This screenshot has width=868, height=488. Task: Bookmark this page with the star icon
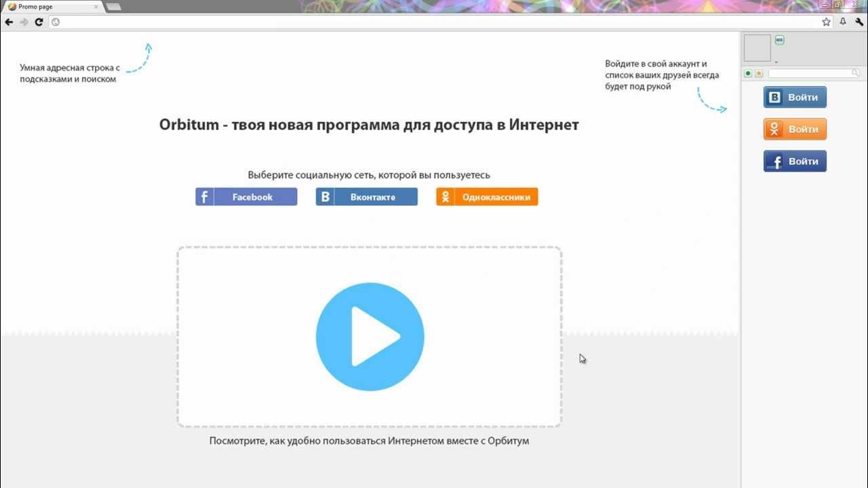pos(826,22)
